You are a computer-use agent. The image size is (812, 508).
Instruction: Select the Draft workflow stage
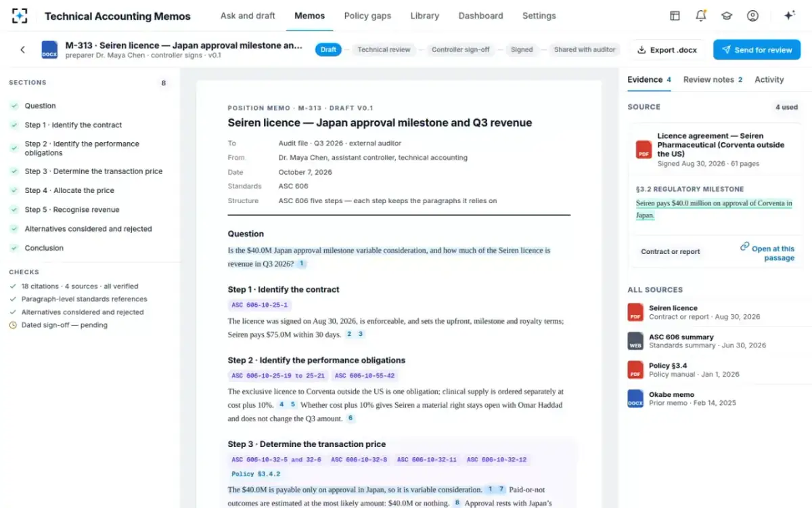[328, 49]
